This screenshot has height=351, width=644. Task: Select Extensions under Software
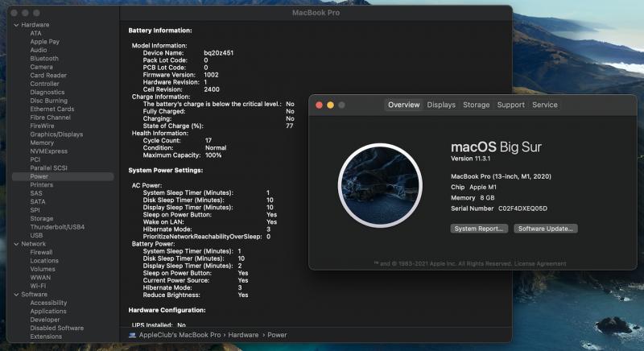click(x=46, y=337)
